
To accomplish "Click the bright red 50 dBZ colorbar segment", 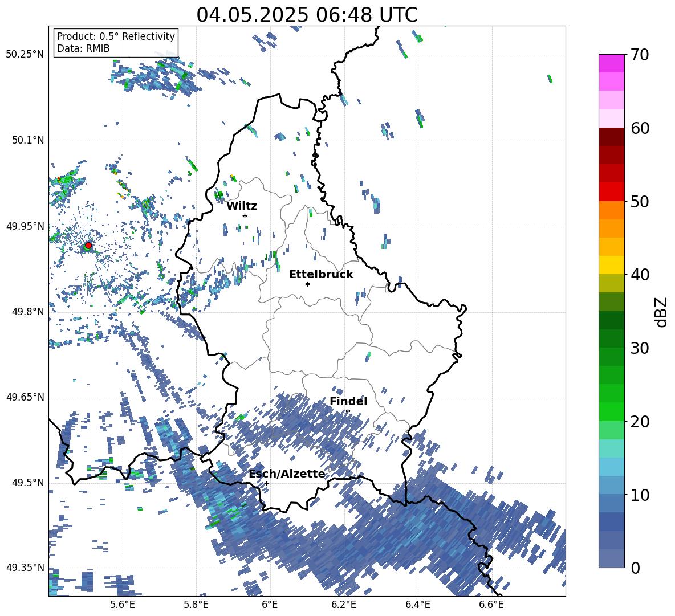I will [611, 192].
